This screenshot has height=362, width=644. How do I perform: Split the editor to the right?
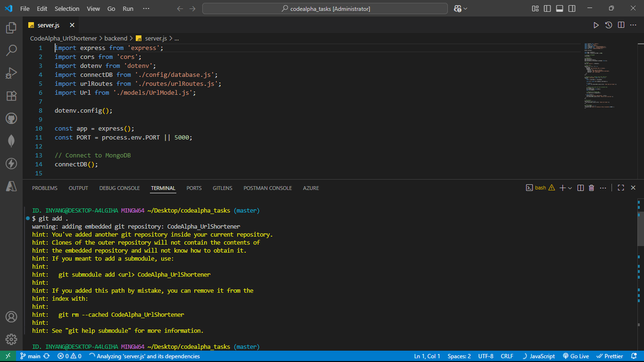click(x=621, y=25)
